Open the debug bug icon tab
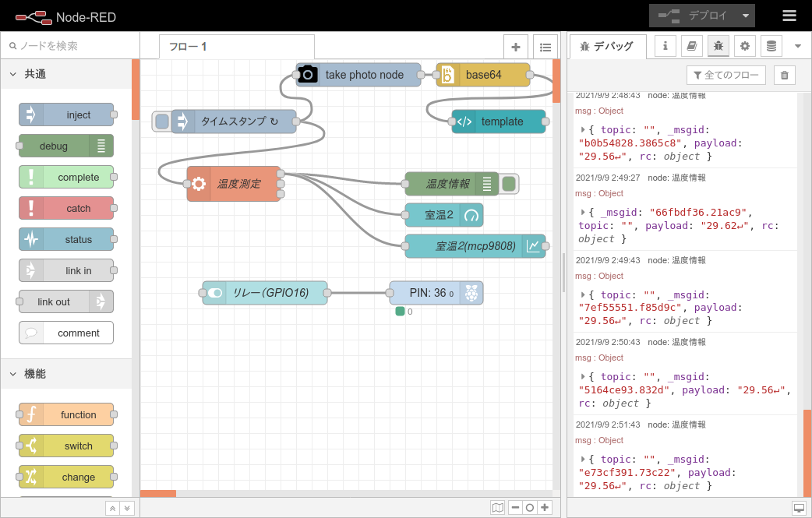Viewport: 812px width, 518px height. click(718, 46)
